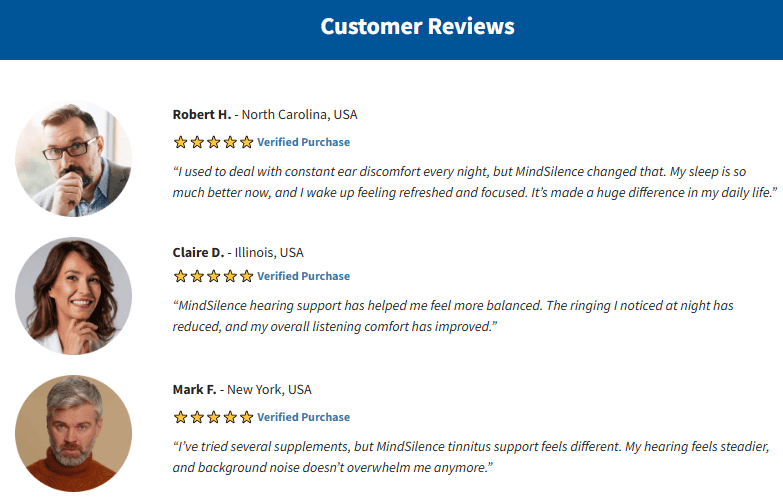The width and height of the screenshot is (783, 500).
Task: Click the third star in Claire D.'s rating
Action: 213,276
